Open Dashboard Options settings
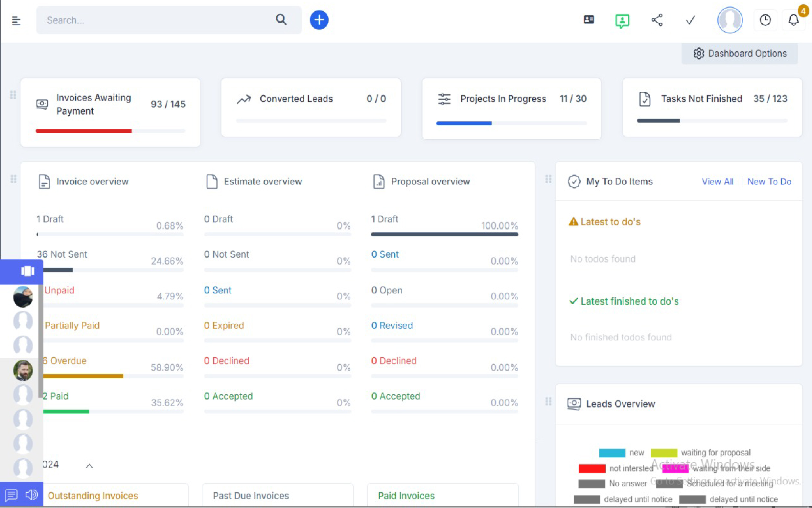Image resolution: width=812 pixels, height=508 pixels. pos(740,54)
